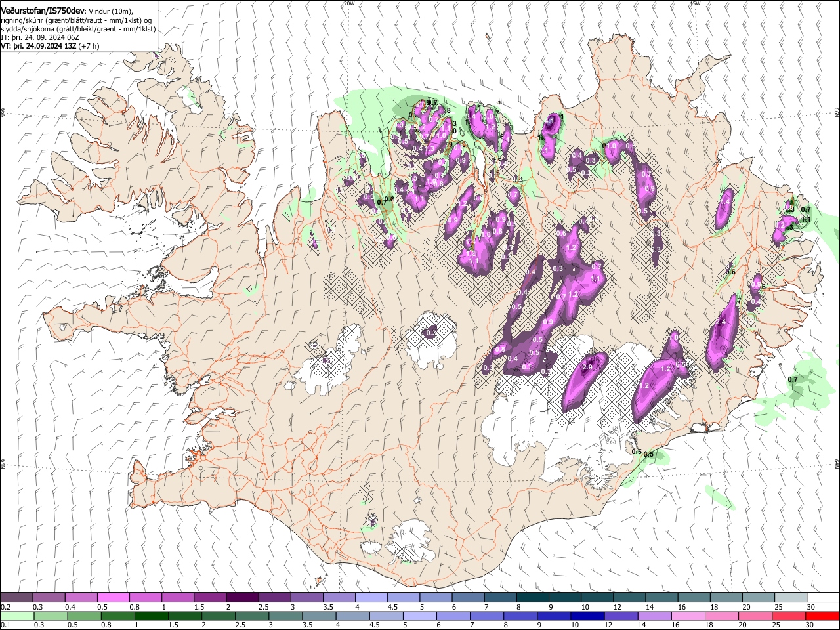Select the upper legend swatch between 0.2 and 0.3

click(16, 597)
